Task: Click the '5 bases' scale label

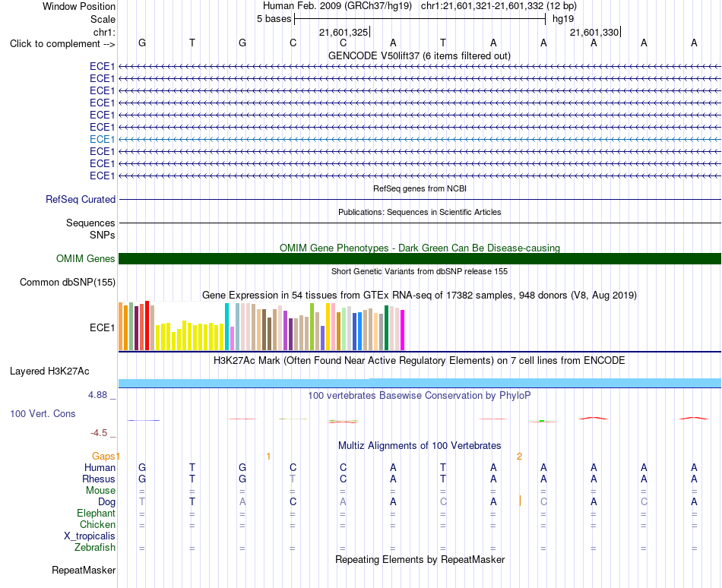Action: pyautogui.click(x=274, y=19)
